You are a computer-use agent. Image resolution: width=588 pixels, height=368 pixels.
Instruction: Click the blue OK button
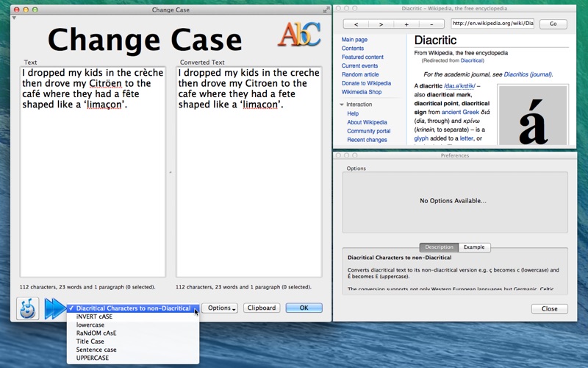[304, 308]
